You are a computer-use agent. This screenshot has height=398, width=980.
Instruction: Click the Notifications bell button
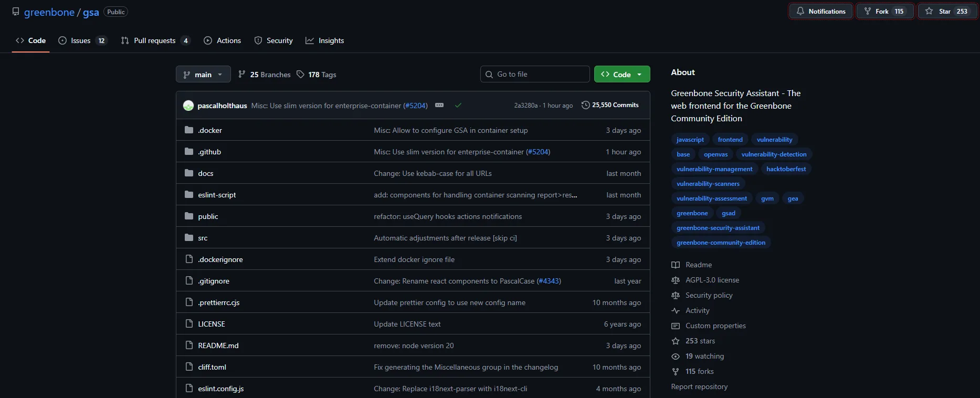[821, 12]
